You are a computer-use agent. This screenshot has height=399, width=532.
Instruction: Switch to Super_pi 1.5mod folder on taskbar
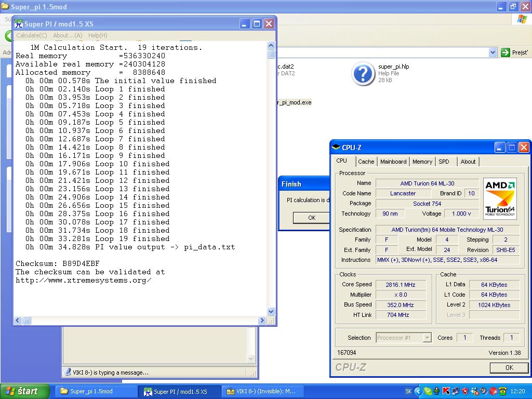[96, 391]
